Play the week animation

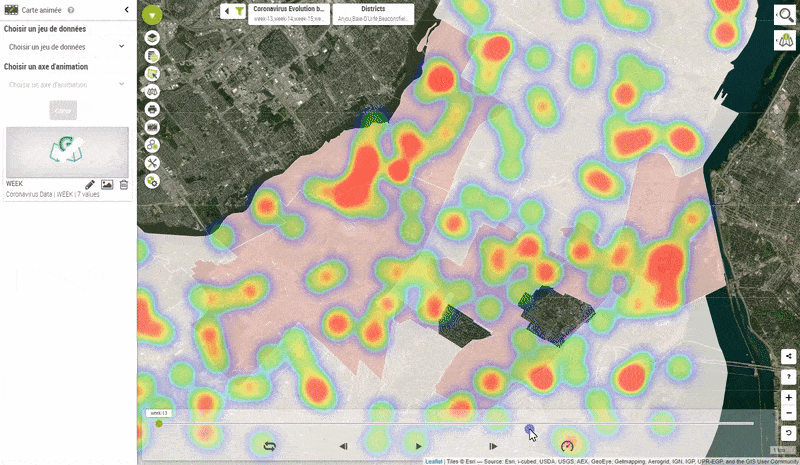pos(418,446)
